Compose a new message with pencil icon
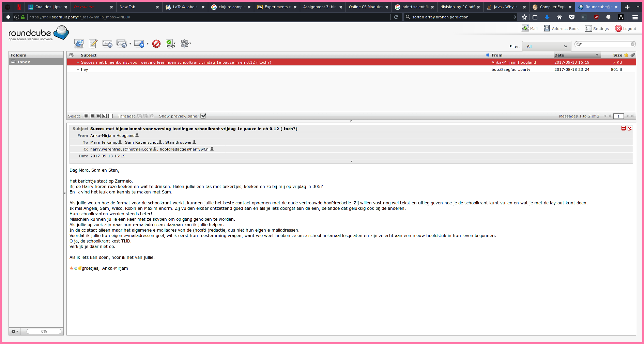Image resolution: width=644 pixels, height=344 pixels. tap(93, 44)
